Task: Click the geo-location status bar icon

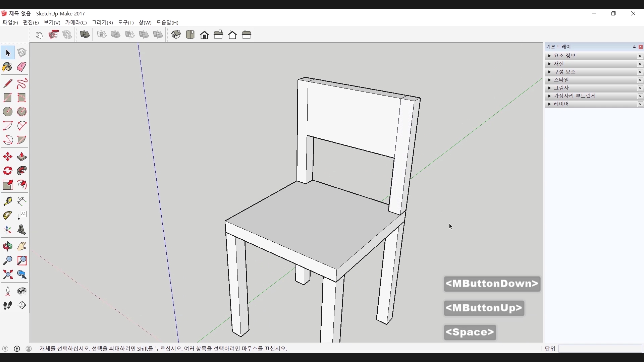Action: pos(5,349)
